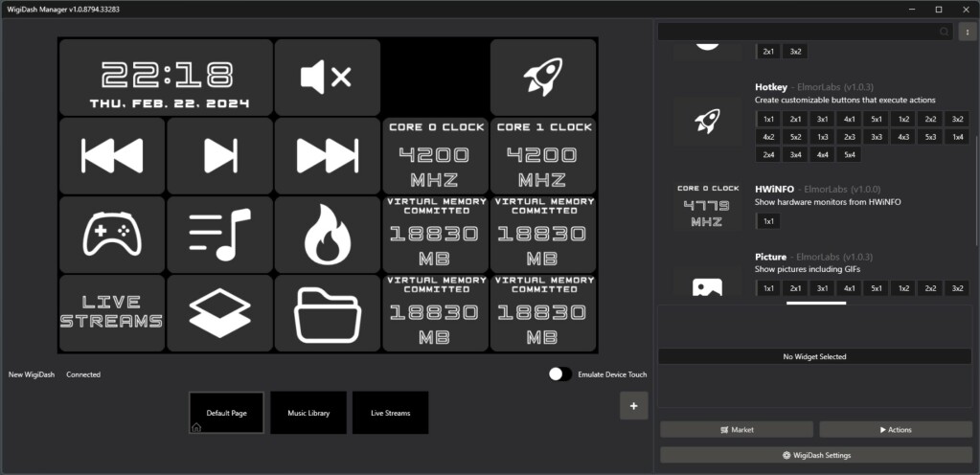Image resolution: width=980 pixels, height=475 pixels.
Task: Select the stacked layers widget
Action: click(x=219, y=313)
